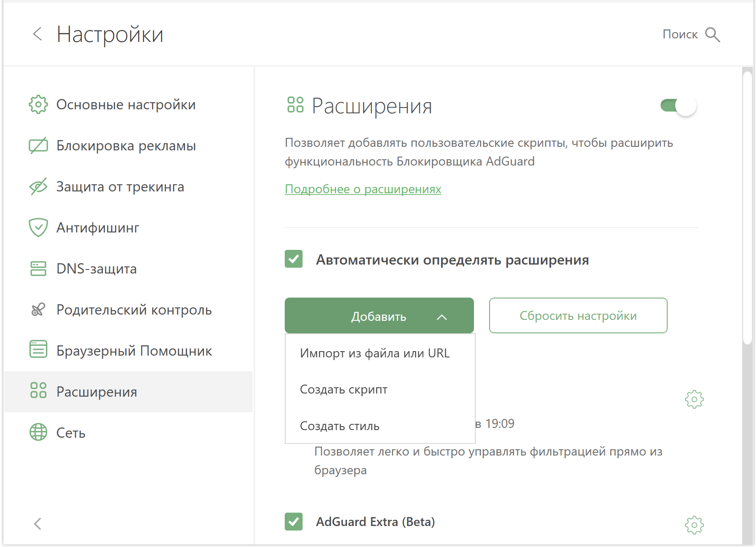Uncheck Автоматически определять расширения
Image resolution: width=756 pixels, height=547 pixels.
(x=294, y=259)
